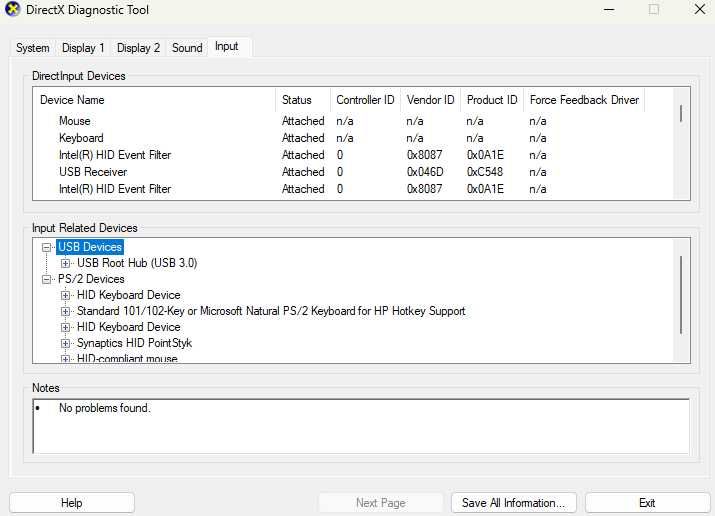The width and height of the screenshot is (715, 516).
Task: Click Force Feedback Driver column header
Action: pos(584,100)
